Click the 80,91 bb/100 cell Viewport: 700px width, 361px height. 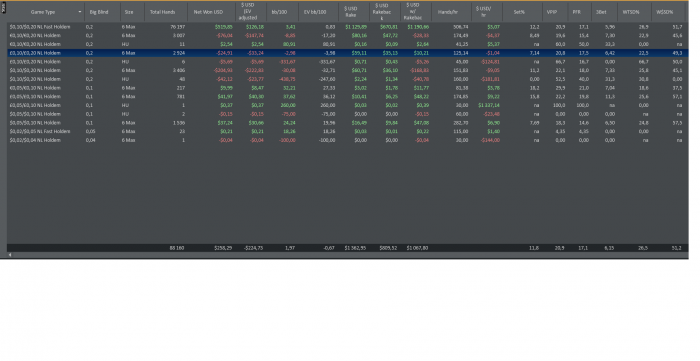pos(289,44)
